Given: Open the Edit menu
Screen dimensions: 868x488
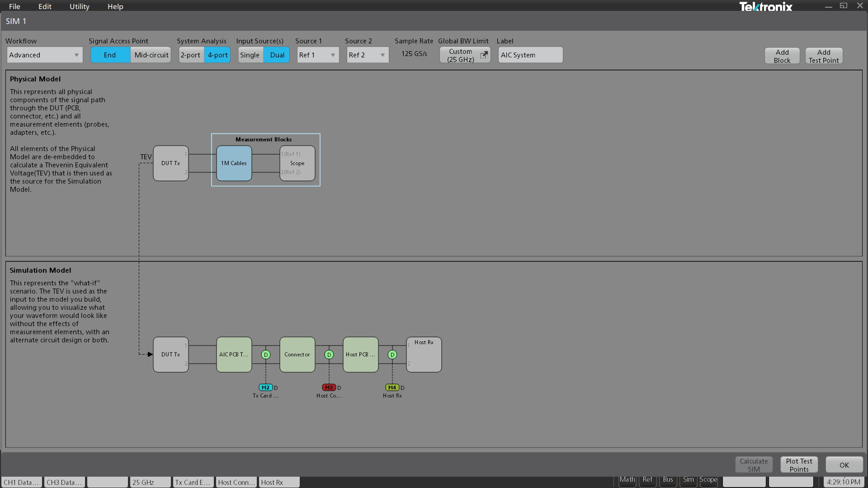Looking at the screenshot, I should pos(45,6).
